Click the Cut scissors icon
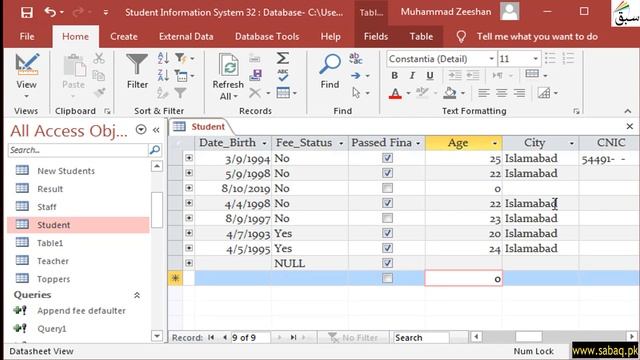This screenshot has width=640, height=360. click(99, 58)
